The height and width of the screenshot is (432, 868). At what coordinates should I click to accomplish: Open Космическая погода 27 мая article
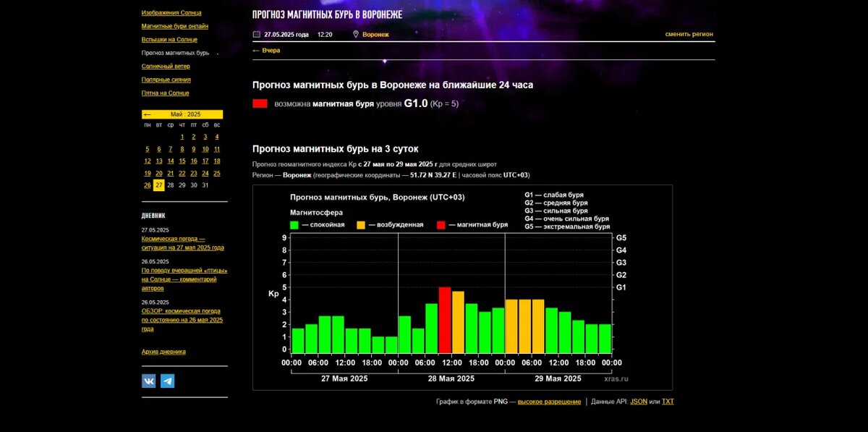(183, 243)
